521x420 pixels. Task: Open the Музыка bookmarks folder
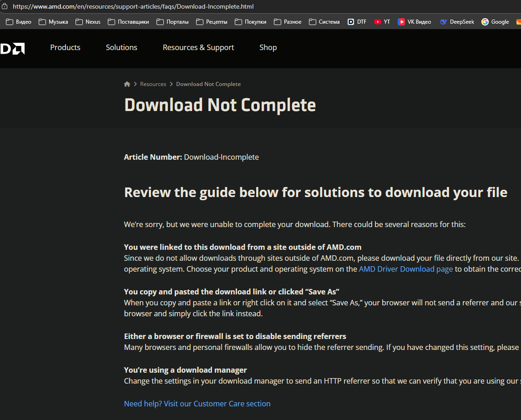point(53,22)
